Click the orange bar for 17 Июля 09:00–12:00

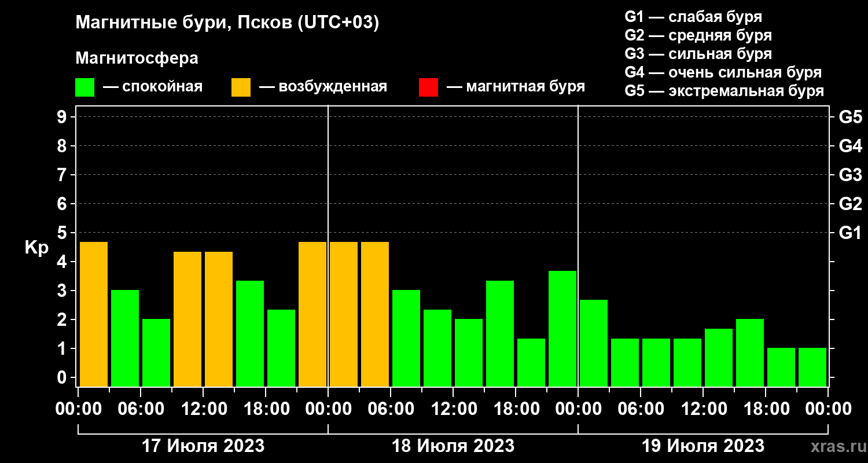click(187, 319)
